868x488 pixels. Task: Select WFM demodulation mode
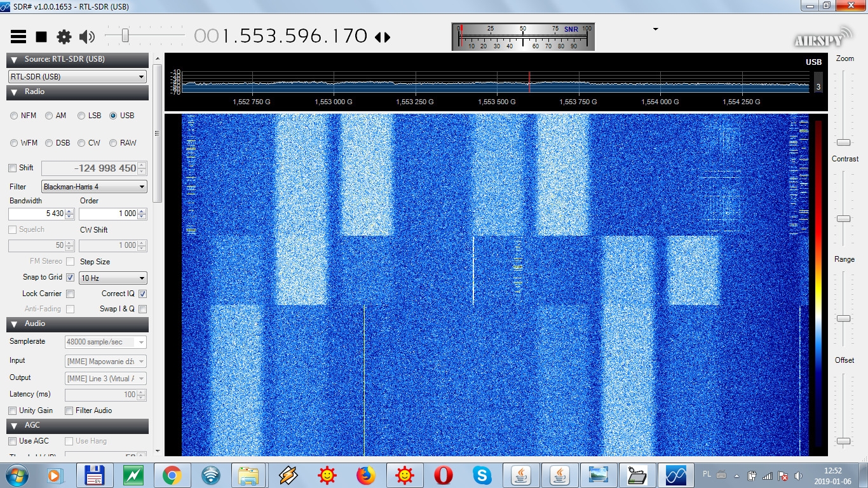(14, 143)
